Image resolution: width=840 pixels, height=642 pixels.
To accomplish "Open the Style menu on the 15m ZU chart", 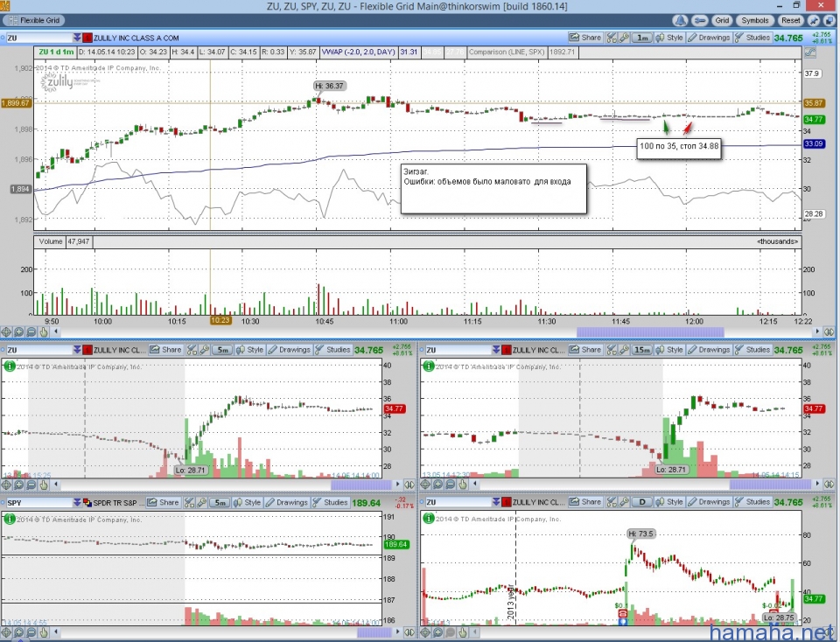I will [669, 350].
